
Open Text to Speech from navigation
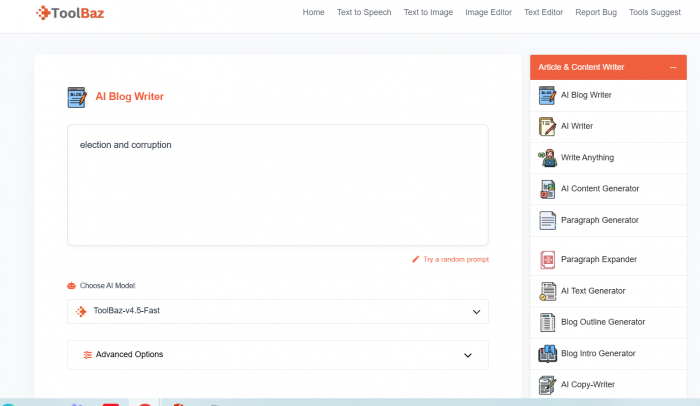pyautogui.click(x=364, y=12)
